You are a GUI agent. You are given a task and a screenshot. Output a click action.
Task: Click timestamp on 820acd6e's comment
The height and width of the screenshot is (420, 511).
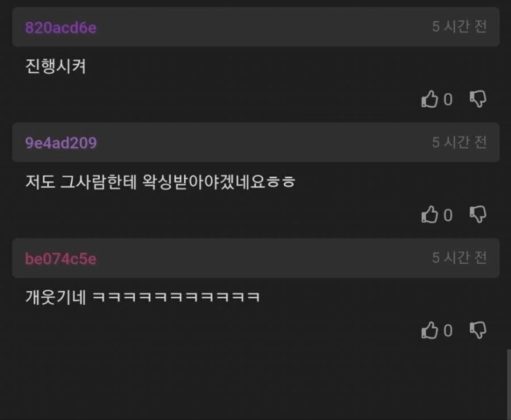459,27
